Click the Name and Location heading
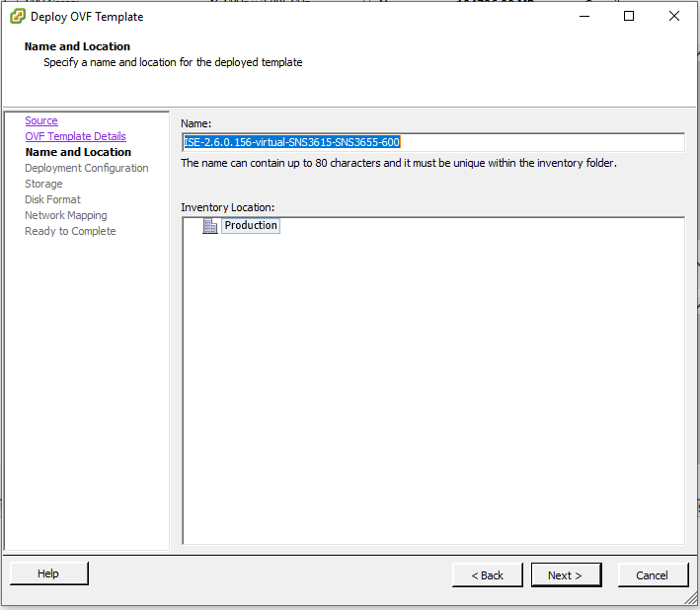700x610 pixels. pyautogui.click(x=77, y=46)
